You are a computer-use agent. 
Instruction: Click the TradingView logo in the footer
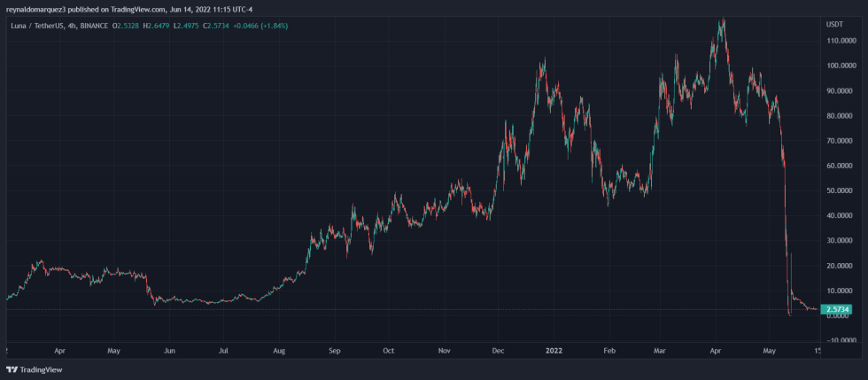35,369
